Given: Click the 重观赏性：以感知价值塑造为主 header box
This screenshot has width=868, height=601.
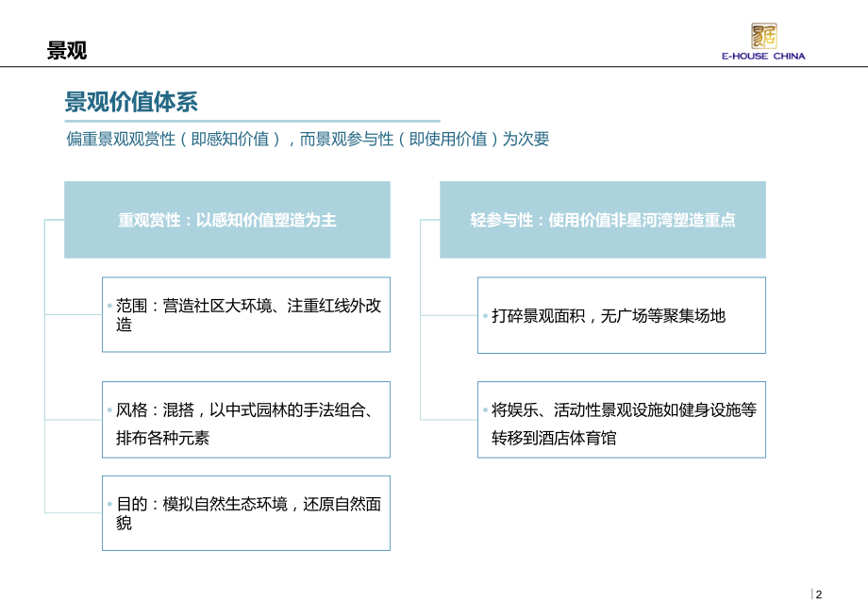Looking at the screenshot, I should (226, 220).
